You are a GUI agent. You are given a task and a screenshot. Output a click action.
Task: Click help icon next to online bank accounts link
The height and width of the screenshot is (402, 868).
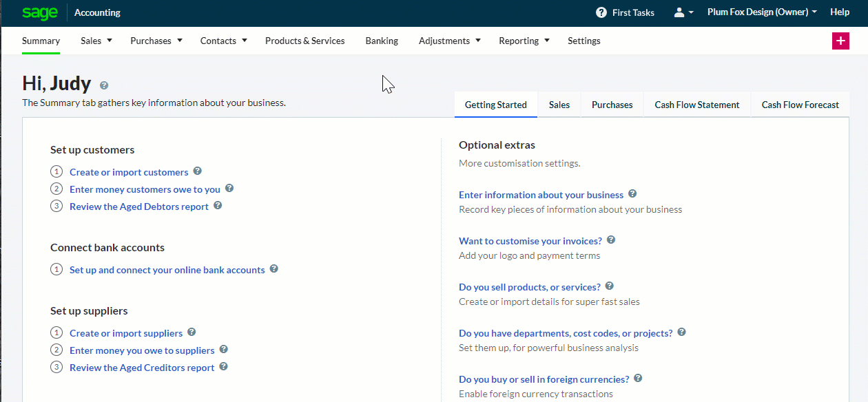[274, 269]
